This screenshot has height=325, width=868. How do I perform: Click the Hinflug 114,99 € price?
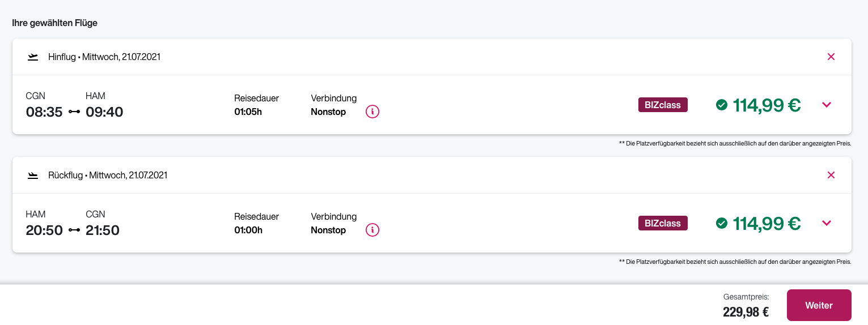click(767, 105)
